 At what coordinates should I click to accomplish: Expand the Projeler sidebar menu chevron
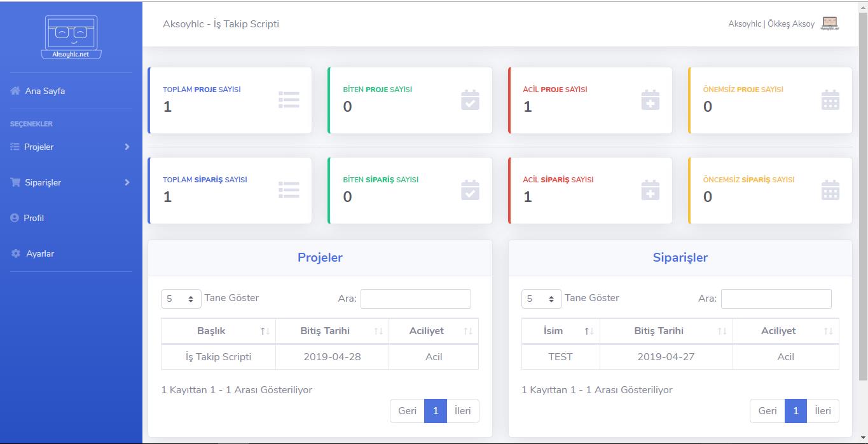[x=127, y=147]
